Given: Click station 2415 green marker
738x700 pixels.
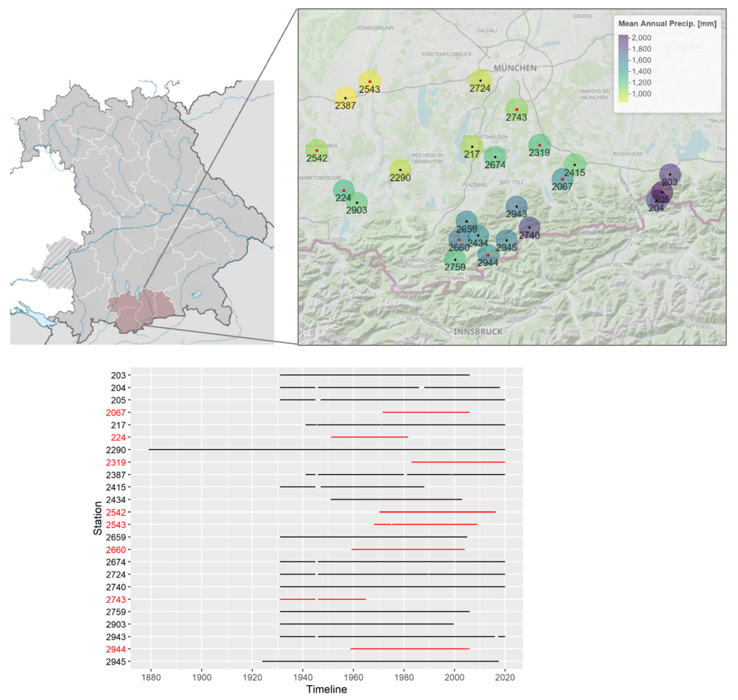Looking at the screenshot, I should 575,164.
